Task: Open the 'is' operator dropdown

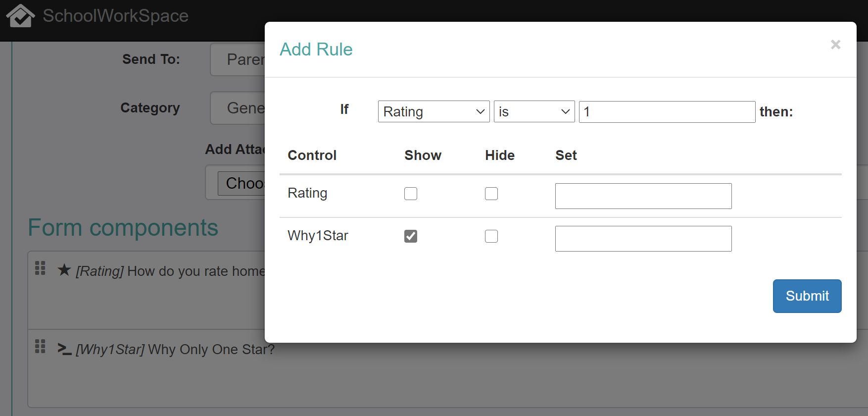Action: (x=534, y=111)
